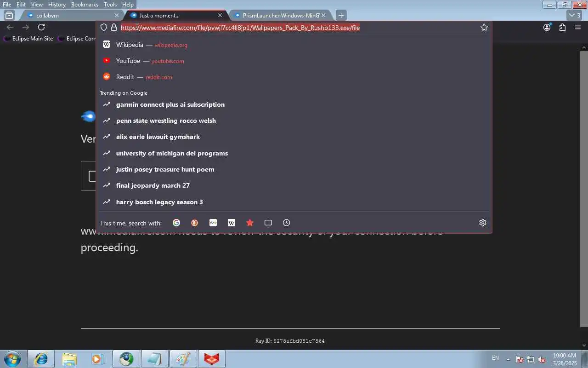This screenshot has width=588, height=368.
Task: Go back with the back arrow
Action: 10,27
